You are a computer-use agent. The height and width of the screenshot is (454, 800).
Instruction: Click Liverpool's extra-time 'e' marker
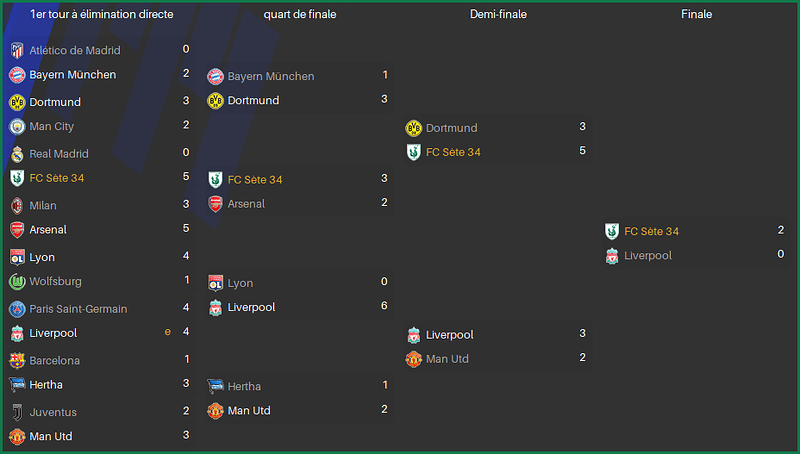click(x=167, y=332)
